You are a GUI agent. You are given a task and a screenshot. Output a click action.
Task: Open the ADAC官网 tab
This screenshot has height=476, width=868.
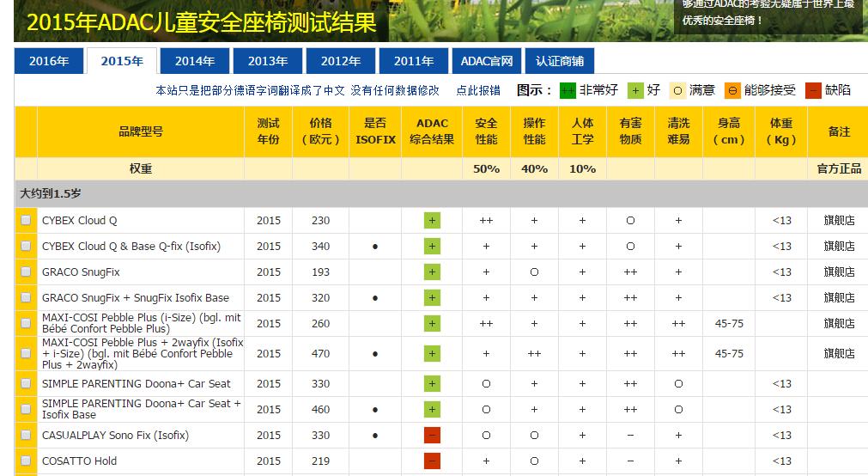487,61
